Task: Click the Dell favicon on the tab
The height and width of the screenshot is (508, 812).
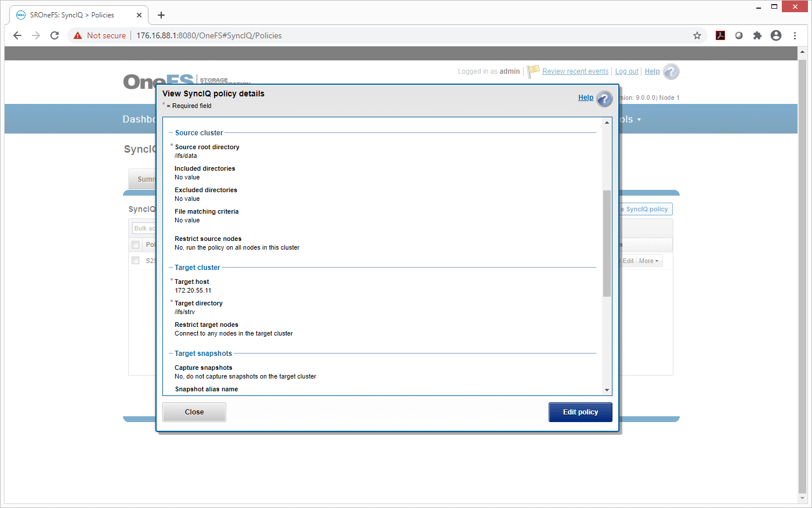Action: [x=21, y=15]
